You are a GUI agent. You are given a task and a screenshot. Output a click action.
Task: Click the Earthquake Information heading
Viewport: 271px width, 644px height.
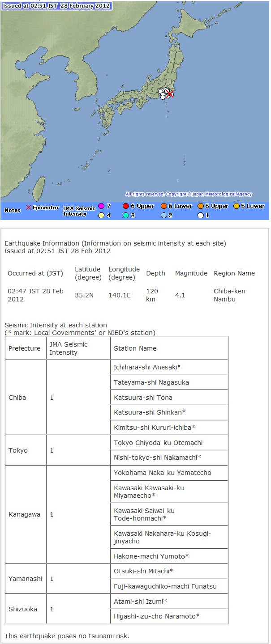pos(115,243)
